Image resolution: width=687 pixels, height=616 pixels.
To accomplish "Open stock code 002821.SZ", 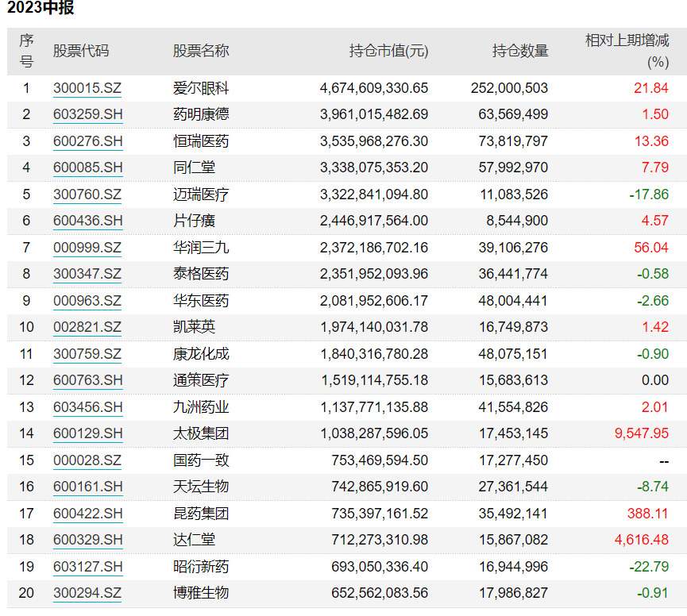I will (x=87, y=327).
